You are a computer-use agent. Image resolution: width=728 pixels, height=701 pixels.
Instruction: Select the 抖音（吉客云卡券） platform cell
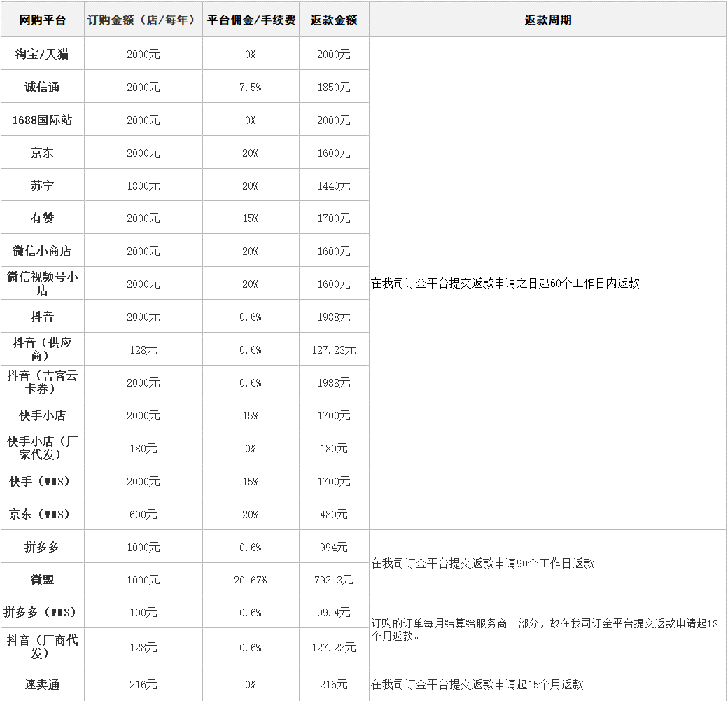click(42, 382)
